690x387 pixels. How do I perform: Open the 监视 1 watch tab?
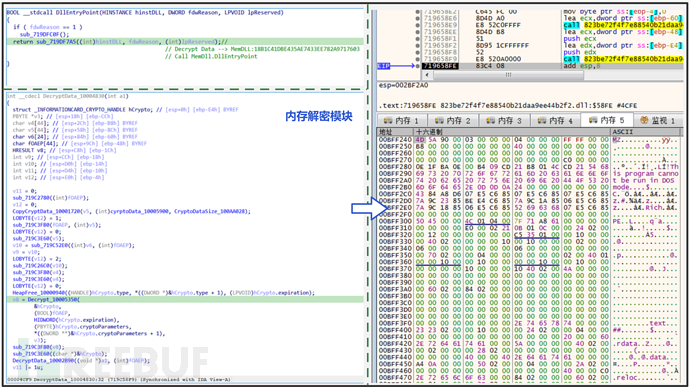pos(657,120)
